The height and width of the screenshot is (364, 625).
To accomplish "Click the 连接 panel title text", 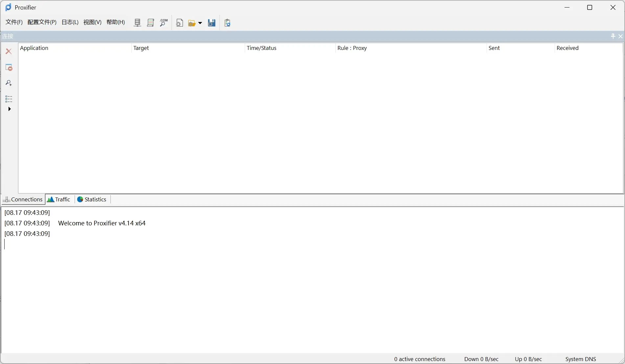I will click(x=8, y=36).
